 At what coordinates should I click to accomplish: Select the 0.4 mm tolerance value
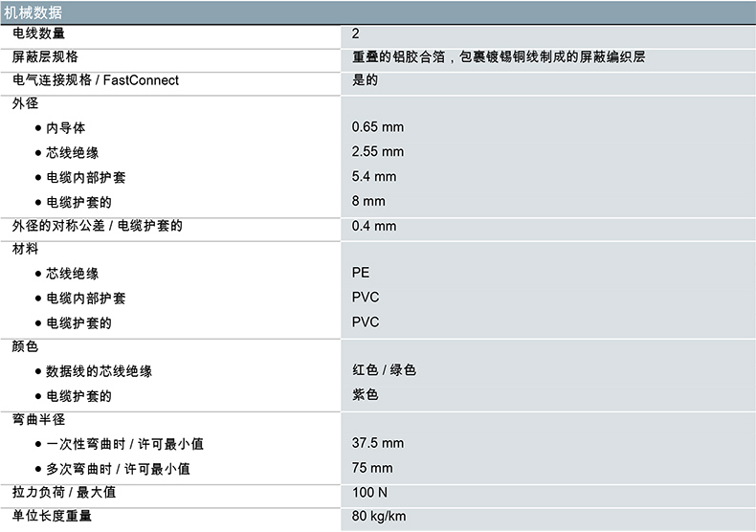373,226
